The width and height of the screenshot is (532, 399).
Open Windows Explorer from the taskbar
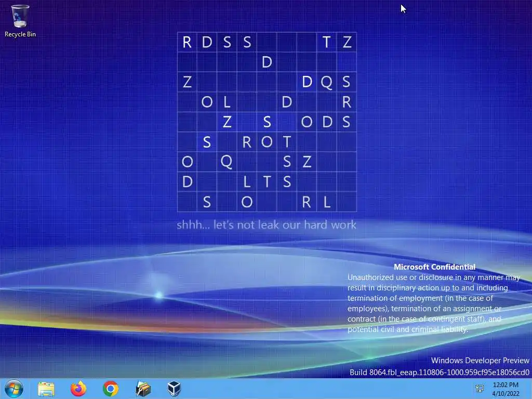click(x=46, y=389)
